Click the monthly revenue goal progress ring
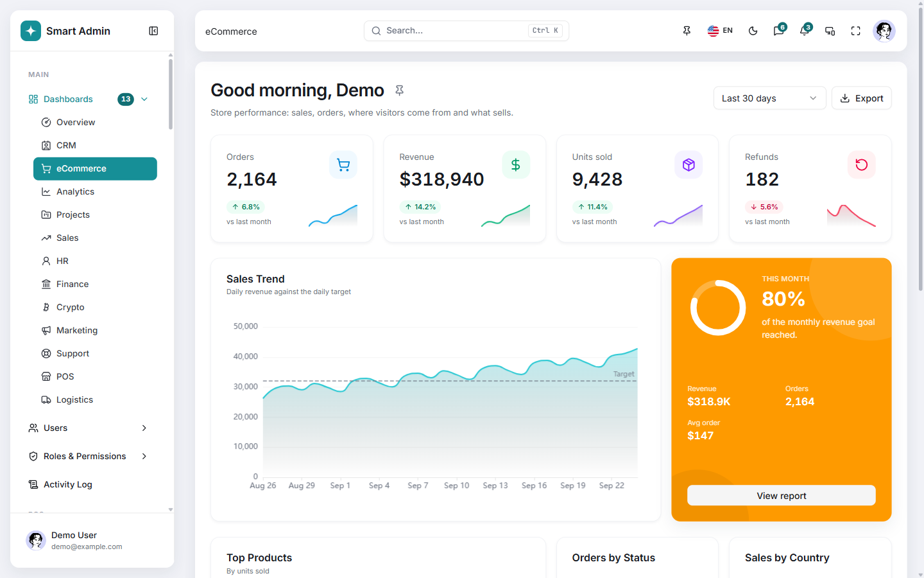 718,308
